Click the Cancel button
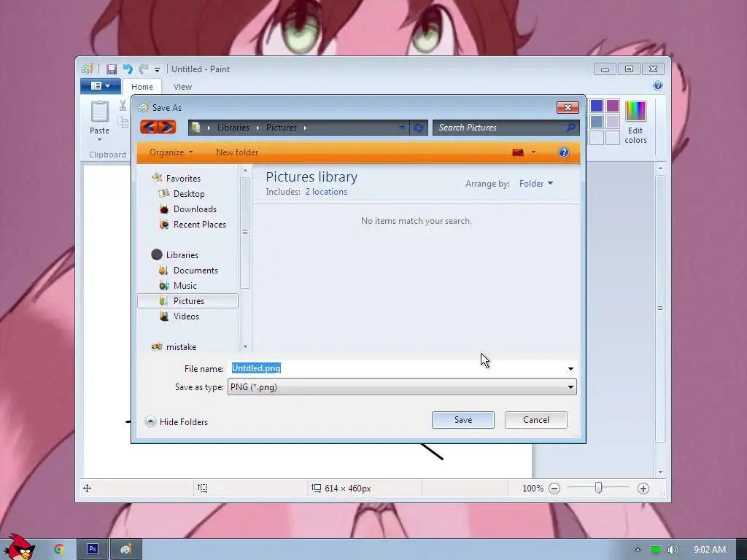Viewport: 747px width, 560px height. point(536,420)
